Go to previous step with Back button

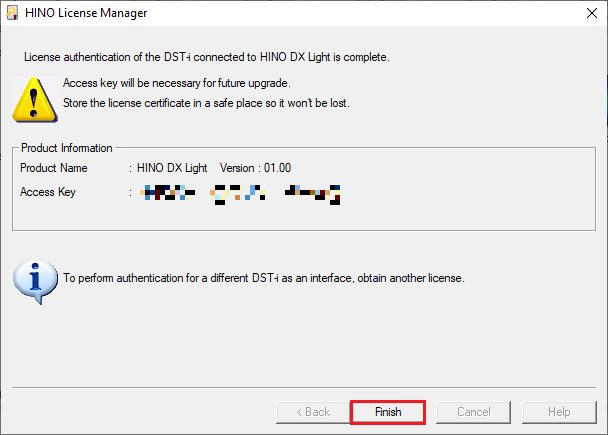[x=313, y=412]
